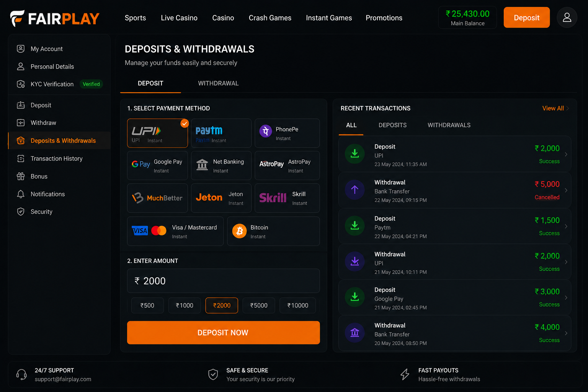Image resolution: width=588 pixels, height=392 pixels.
Task: Click the amount input field
Action: (x=223, y=281)
